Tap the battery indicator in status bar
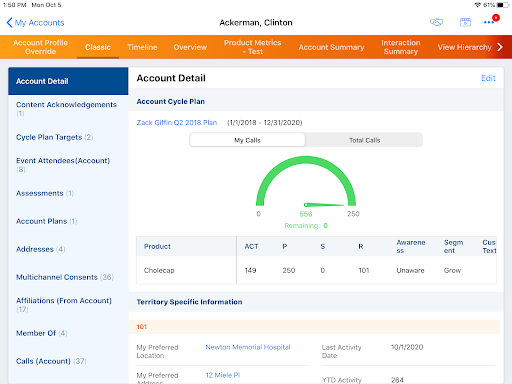The width and height of the screenshot is (512, 384). (503, 5)
